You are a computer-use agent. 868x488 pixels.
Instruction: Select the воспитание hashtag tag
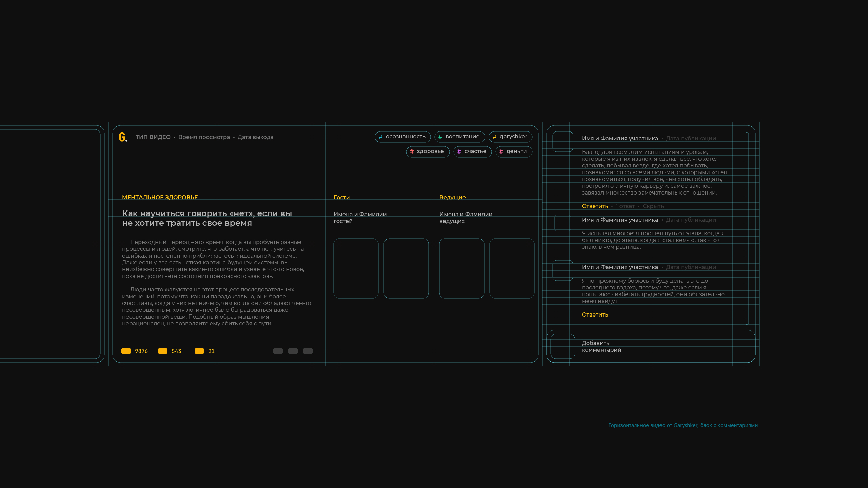[459, 137]
